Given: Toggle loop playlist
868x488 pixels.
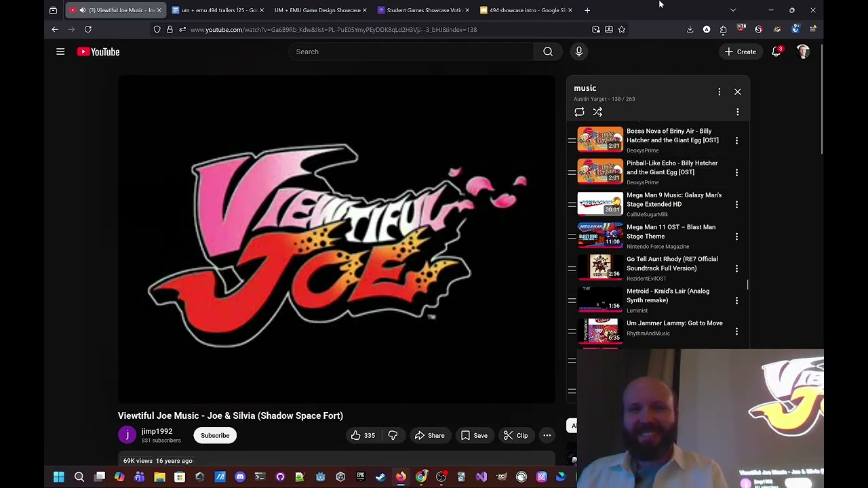Looking at the screenshot, I should [x=579, y=112].
